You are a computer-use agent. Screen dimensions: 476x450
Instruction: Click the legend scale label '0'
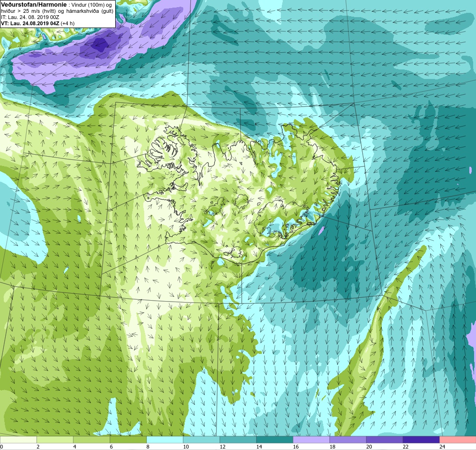click(x=1, y=447)
